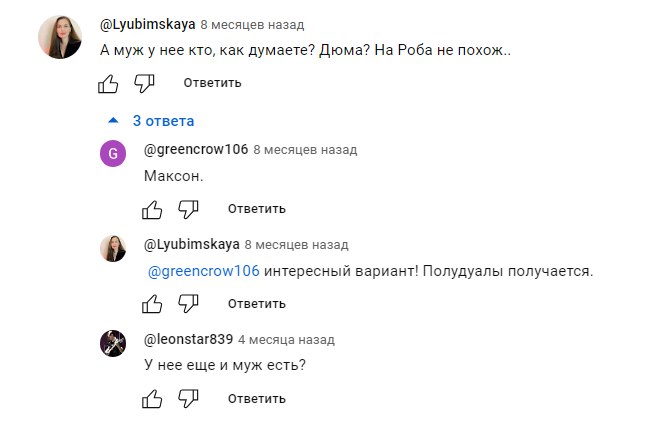Like @greencrow106's reply "Максон."
661x430 pixels.
[x=152, y=209]
